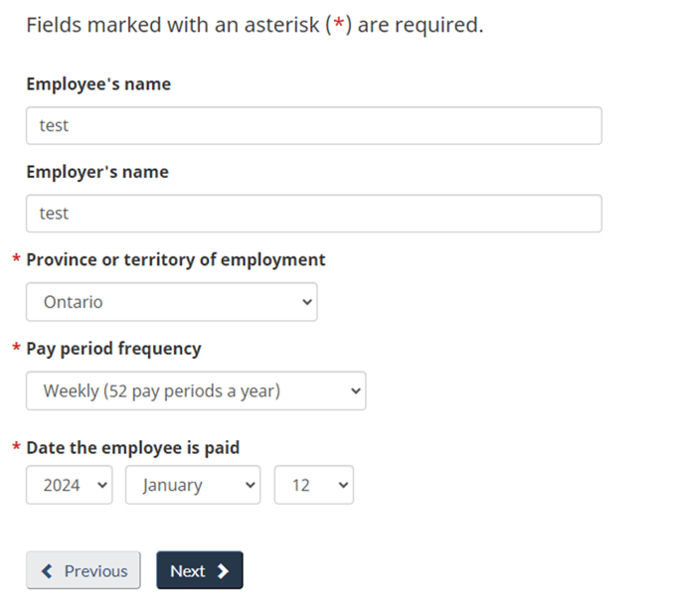
Task: Focus the Employee's name text field
Action: [313, 126]
